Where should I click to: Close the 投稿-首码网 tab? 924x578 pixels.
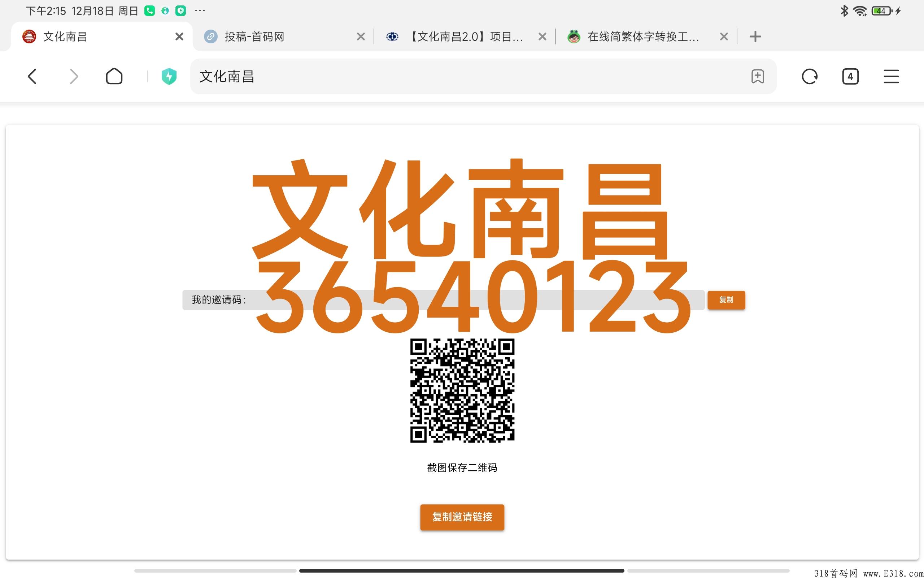tap(361, 37)
